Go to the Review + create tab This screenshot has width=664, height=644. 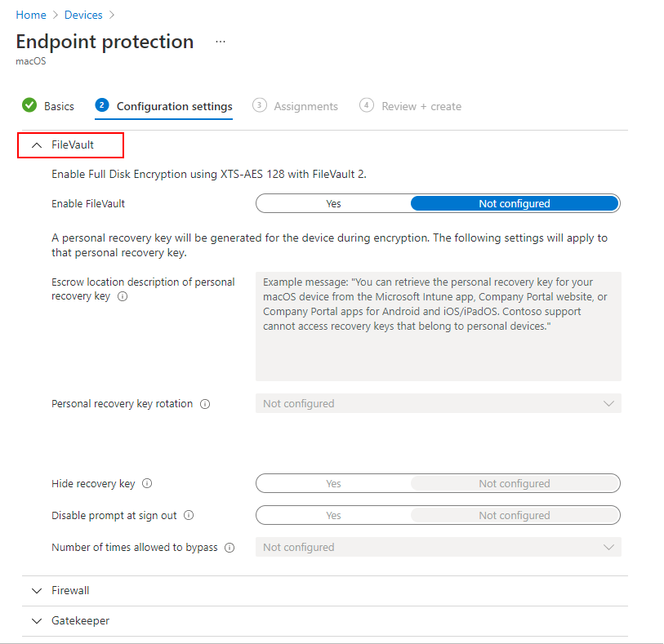pos(421,107)
